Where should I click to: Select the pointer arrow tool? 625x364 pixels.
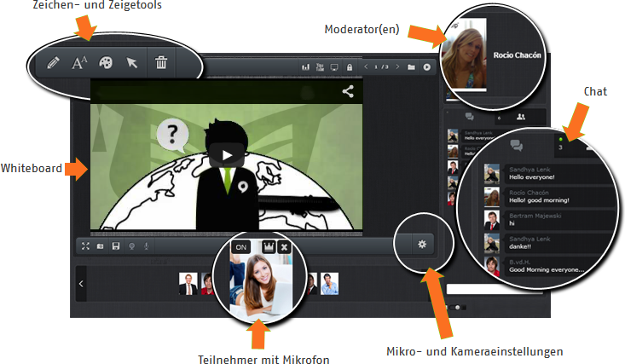pos(132,62)
